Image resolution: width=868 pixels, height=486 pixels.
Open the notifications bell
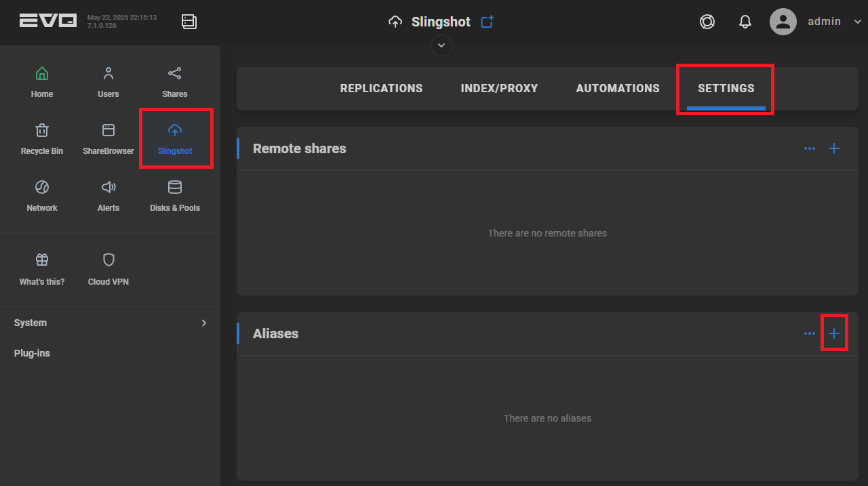coord(745,22)
